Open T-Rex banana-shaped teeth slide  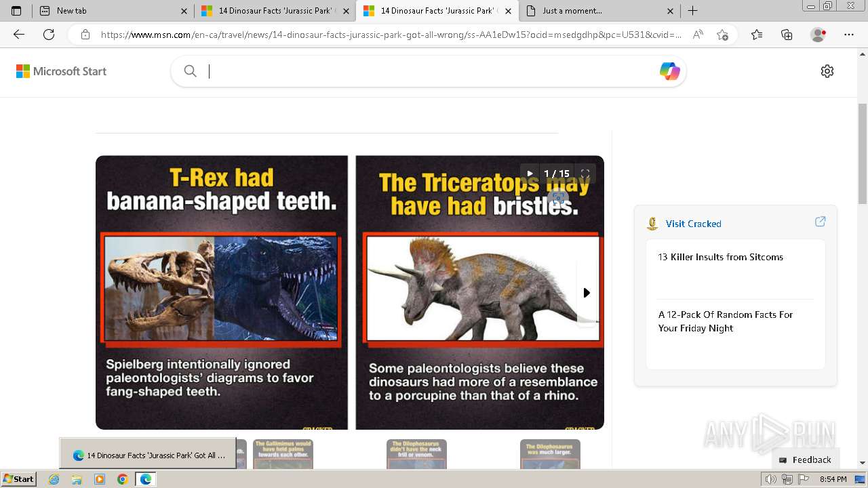222,292
